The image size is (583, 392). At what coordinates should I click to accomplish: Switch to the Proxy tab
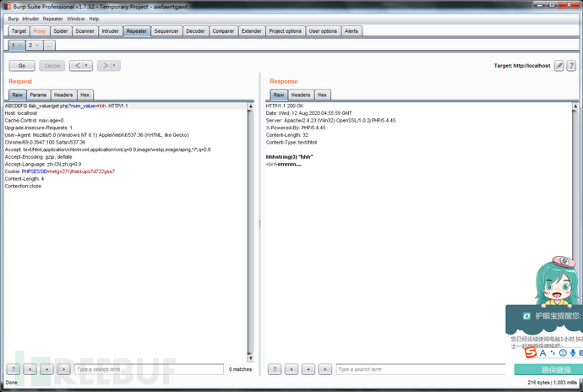pyautogui.click(x=40, y=31)
